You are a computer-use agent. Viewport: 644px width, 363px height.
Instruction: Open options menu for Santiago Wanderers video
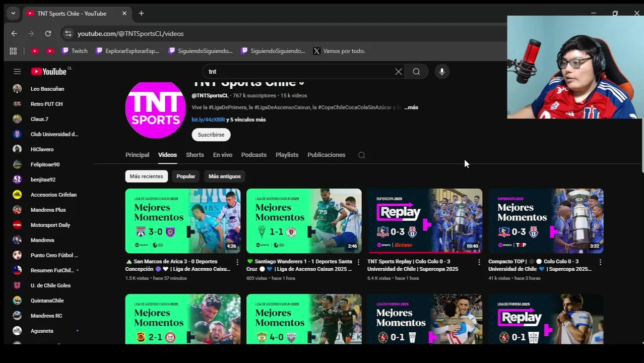pos(358,262)
